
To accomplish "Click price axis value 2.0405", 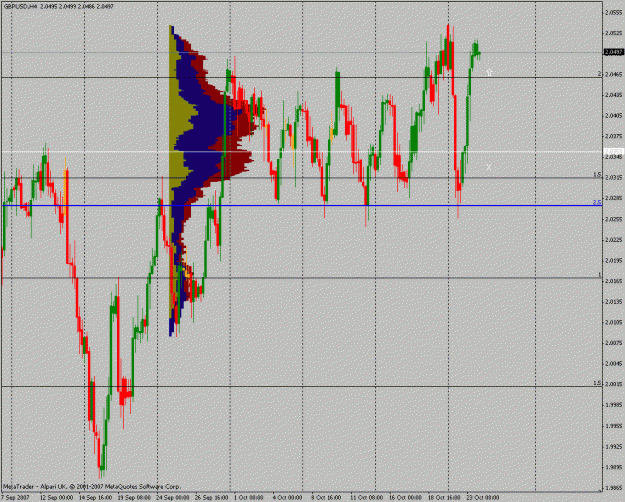I will 614,116.
